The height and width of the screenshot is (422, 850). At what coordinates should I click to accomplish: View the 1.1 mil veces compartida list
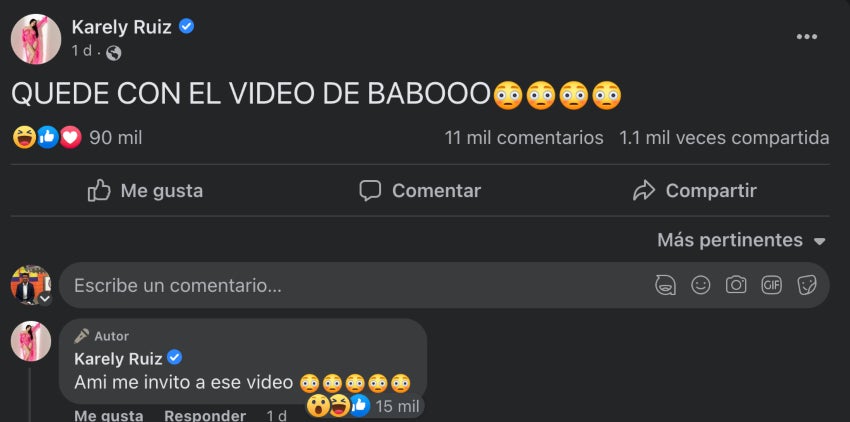pyautogui.click(x=724, y=138)
